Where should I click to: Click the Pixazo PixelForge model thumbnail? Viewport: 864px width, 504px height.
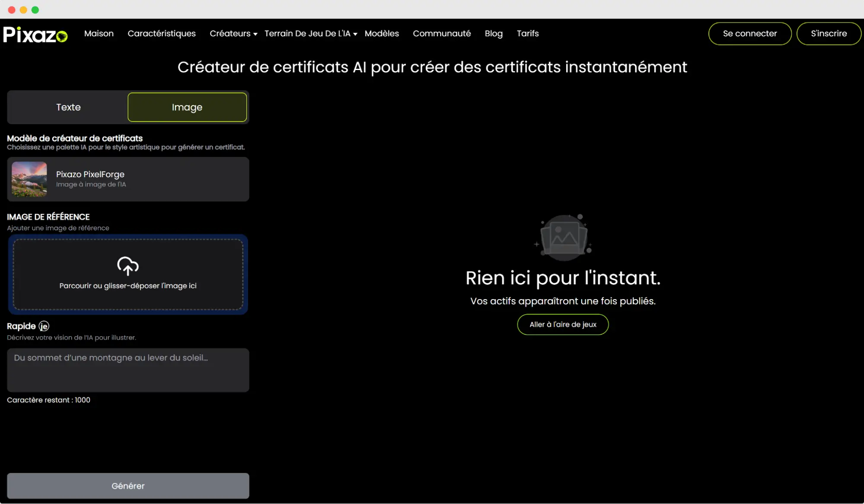29,179
